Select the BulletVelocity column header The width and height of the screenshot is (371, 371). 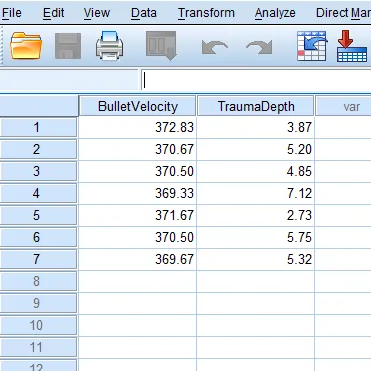tap(138, 106)
